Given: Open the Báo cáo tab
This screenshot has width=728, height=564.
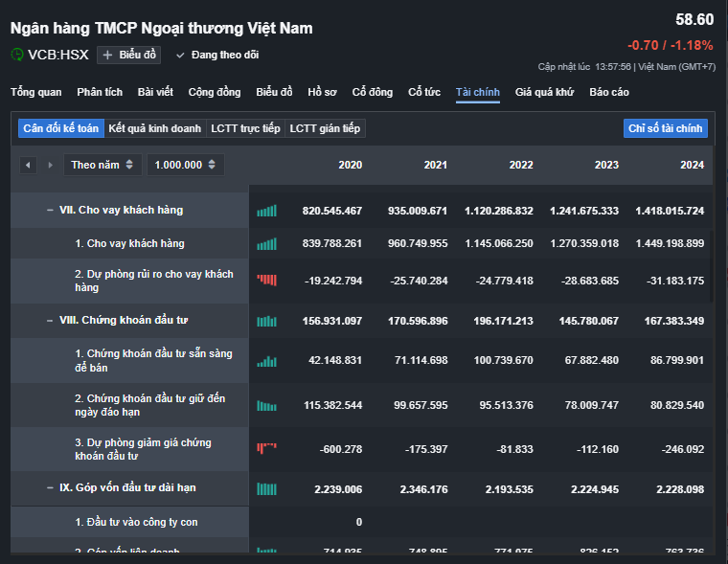Looking at the screenshot, I should point(609,92).
